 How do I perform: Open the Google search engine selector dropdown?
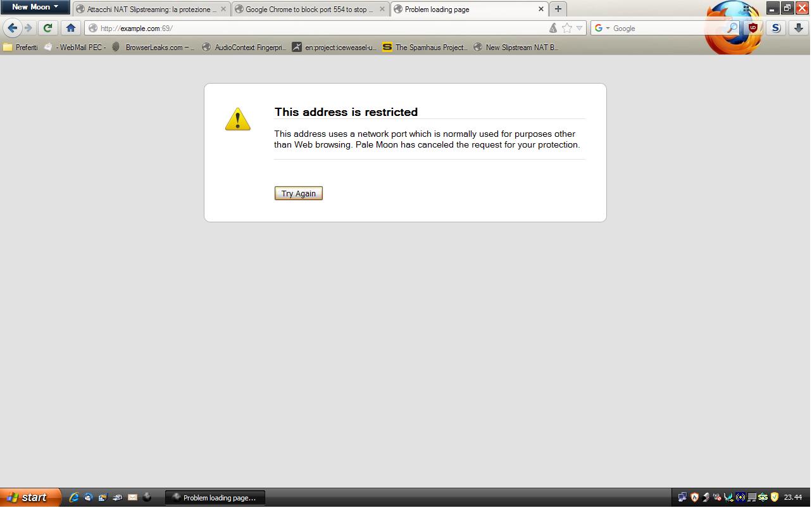602,28
